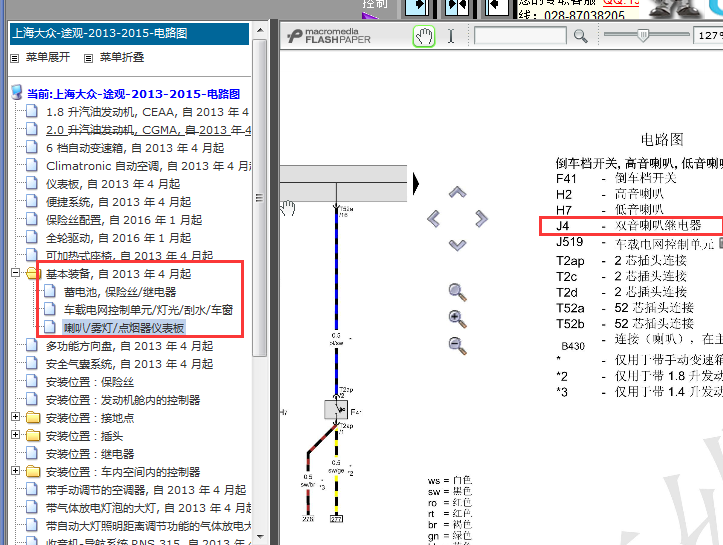Click the computer icon beside 当前 root entry
723x545 pixels.
click(x=17, y=92)
